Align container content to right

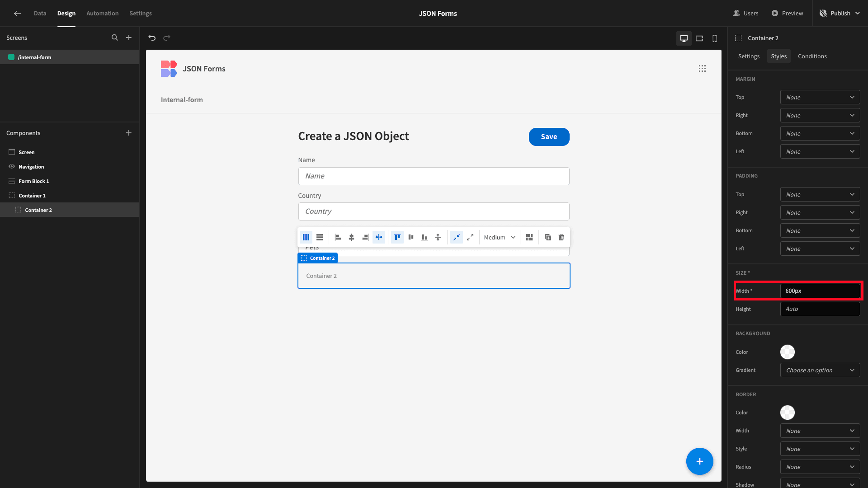365,237
